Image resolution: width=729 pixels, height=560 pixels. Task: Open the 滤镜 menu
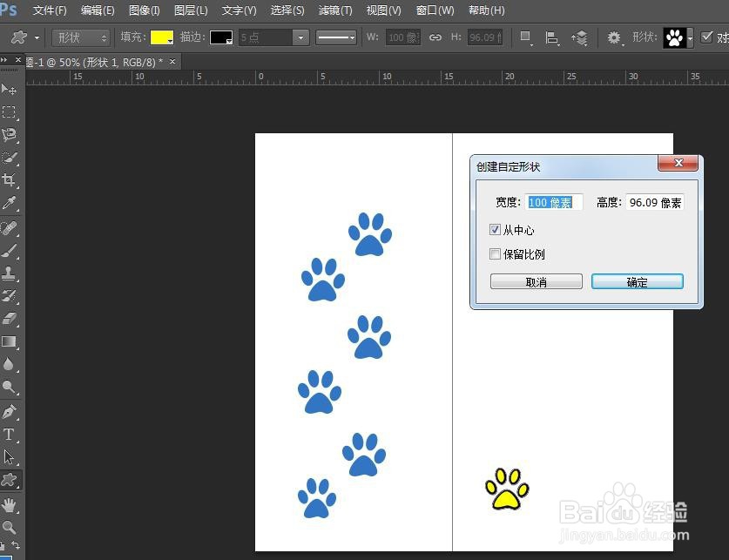coord(335,10)
